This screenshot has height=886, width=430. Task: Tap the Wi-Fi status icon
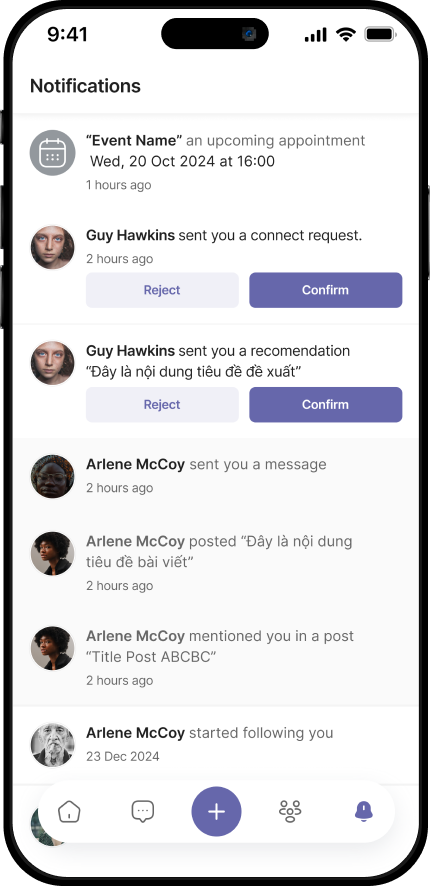(x=345, y=34)
